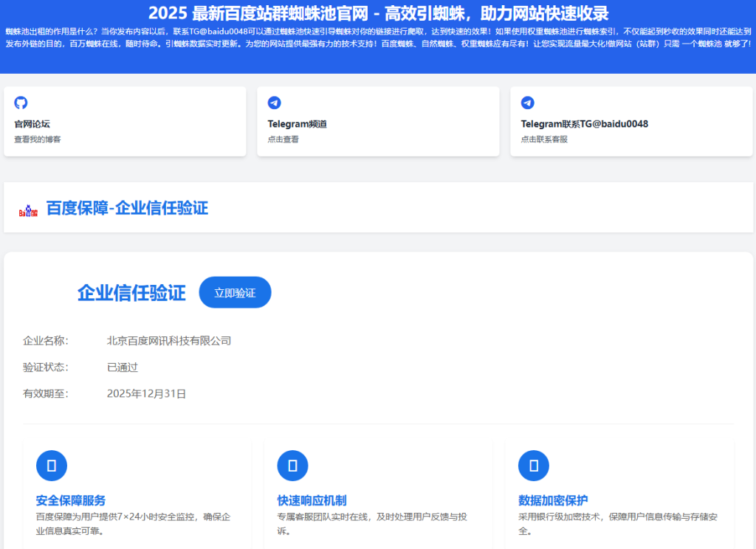Click the Telegram icon above Telegram频道
This screenshot has width=756, height=549.
tap(275, 103)
